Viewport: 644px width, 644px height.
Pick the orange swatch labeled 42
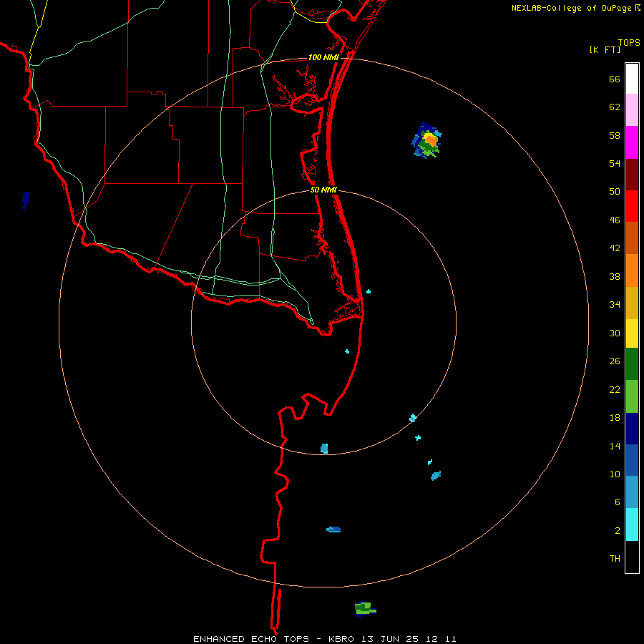coord(632,270)
